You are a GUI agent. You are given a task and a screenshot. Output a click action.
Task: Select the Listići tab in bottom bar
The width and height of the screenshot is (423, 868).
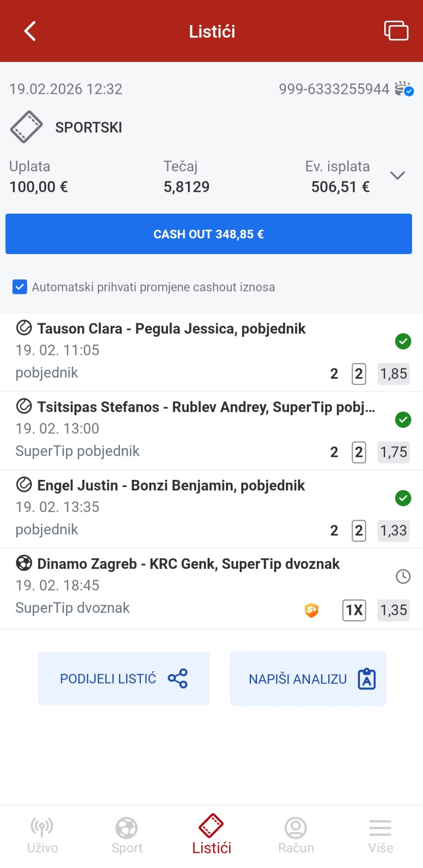coord(211,835)
